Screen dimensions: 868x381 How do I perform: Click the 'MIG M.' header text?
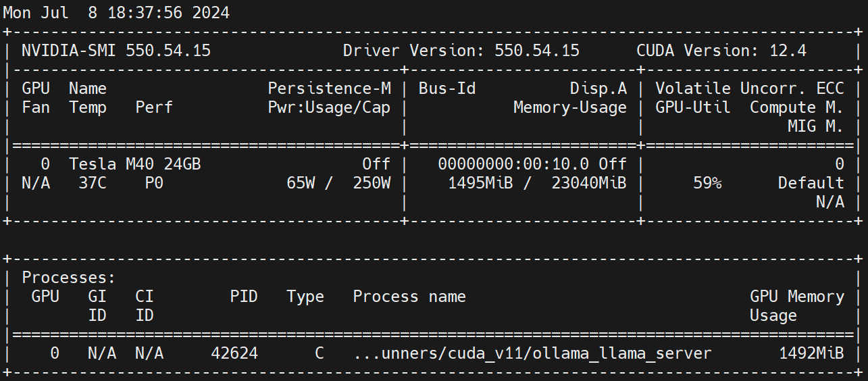(x=816, y=126)
